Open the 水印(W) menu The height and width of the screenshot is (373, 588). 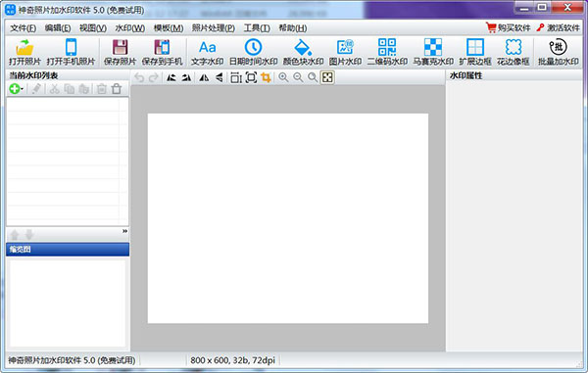coord(129,28)
